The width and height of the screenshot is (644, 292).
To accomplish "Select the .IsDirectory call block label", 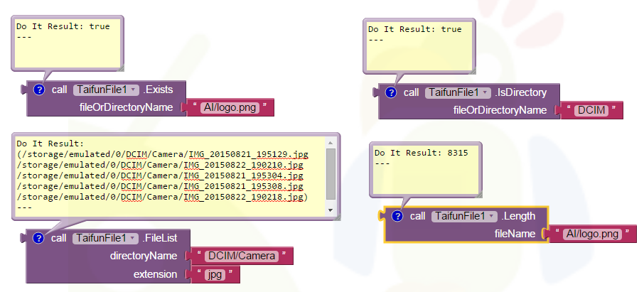I will tap(522, 92).
